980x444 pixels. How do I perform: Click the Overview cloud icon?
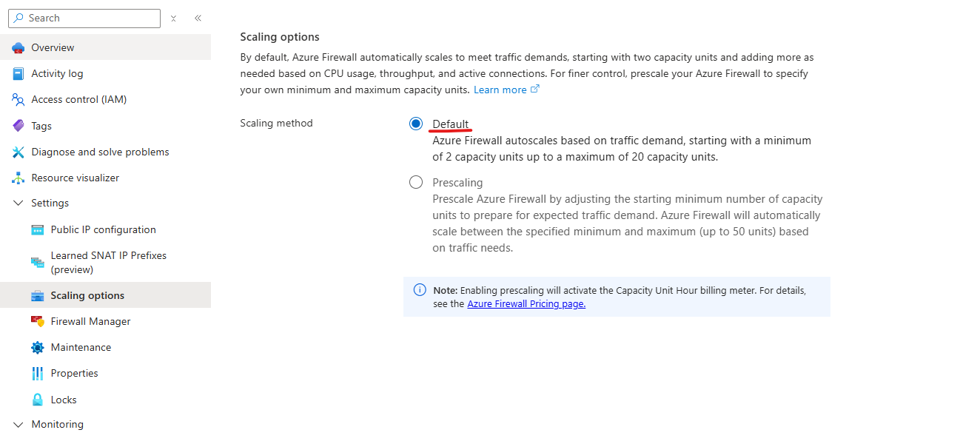click(19, 48)
